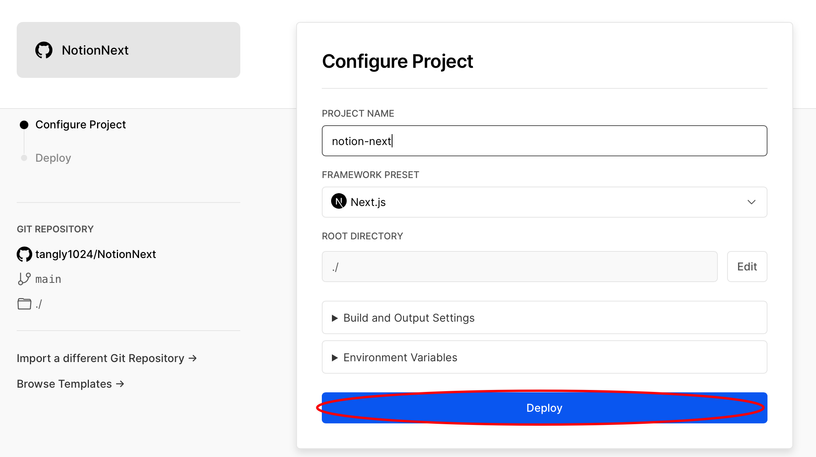Image resolution: width=816 pixels, height=457 pixels.
Task: Click the Configure Project step bullet
Action: point(24,125)
